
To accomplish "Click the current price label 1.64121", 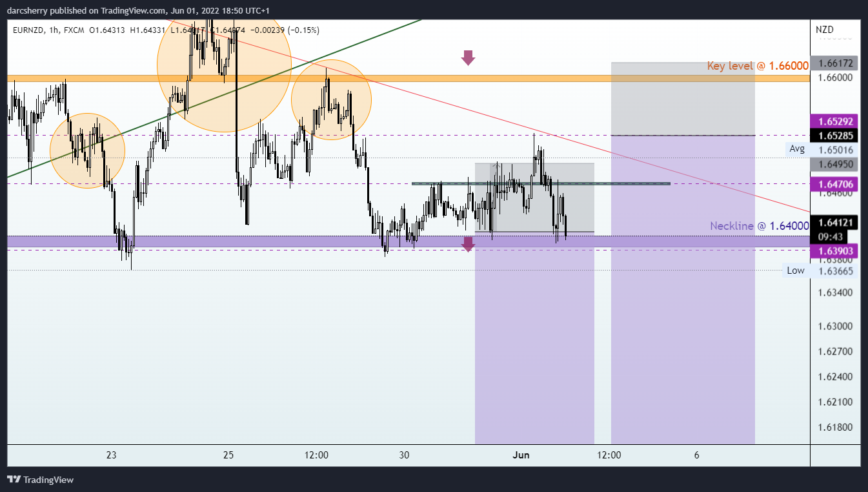I will (x=834, y=223).
